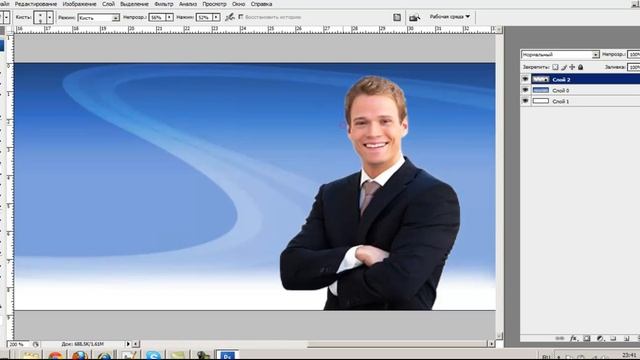Create a new group folder icon
This screenshot has height=360, width=640.
pos(613,338)
